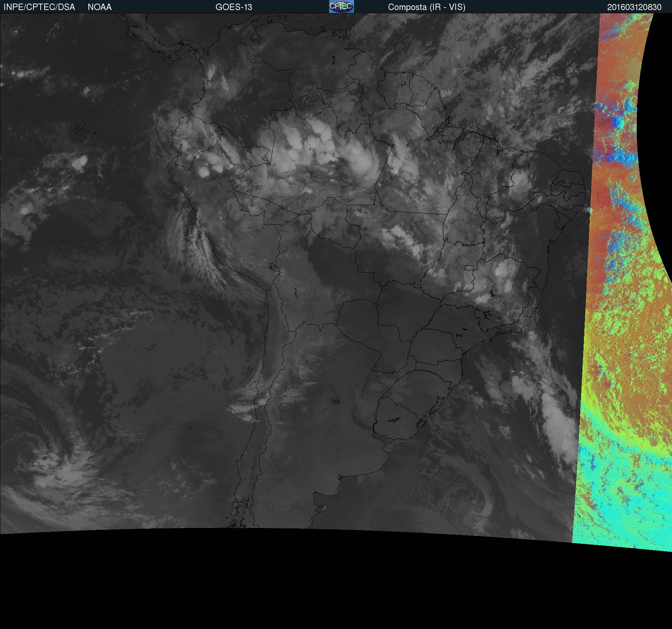The height and width of the screenshot is (629, 672).
Task: Click the CPTEC logo in header
Action: pyautogui.click(x=341, y=6)
